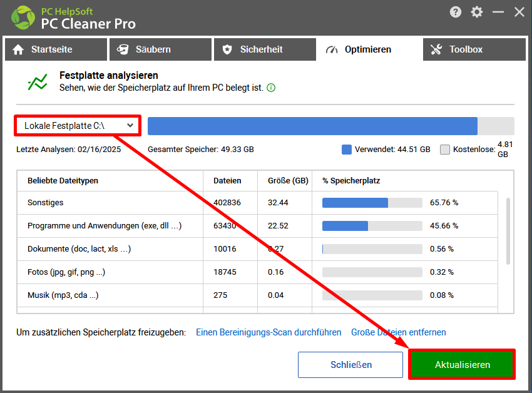Click the PC HelpSoft leaf logo
Screen dimensions: 532x393
23,18
